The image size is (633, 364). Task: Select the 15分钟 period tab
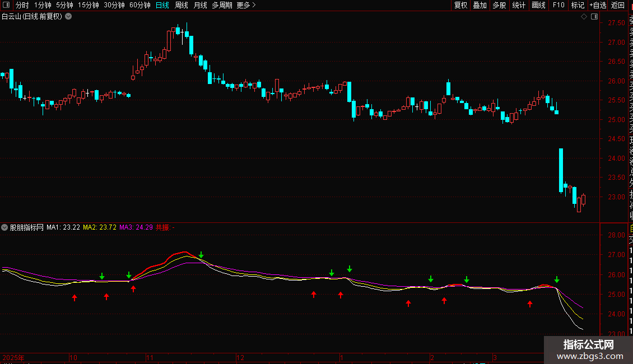pyautogui.click(x=89, y=5)
